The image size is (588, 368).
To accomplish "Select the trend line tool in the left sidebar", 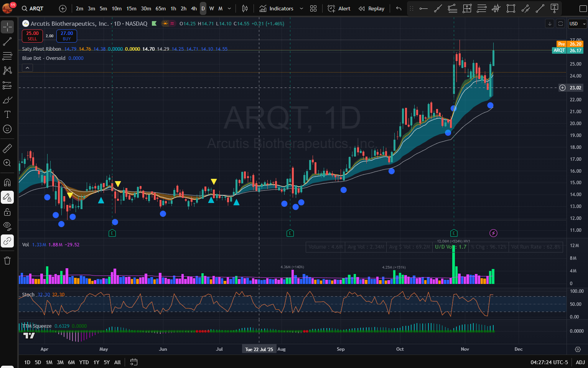I will [x=7, y=41].
